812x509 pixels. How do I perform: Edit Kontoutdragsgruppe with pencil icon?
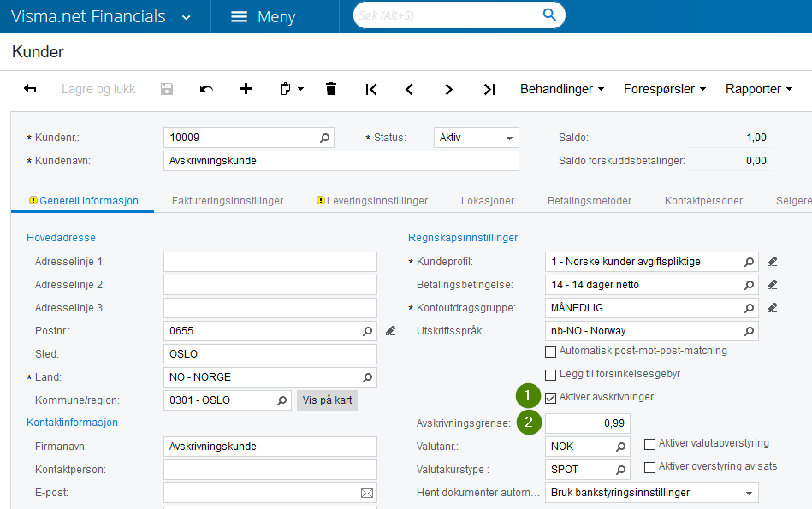tap(773, 308)
